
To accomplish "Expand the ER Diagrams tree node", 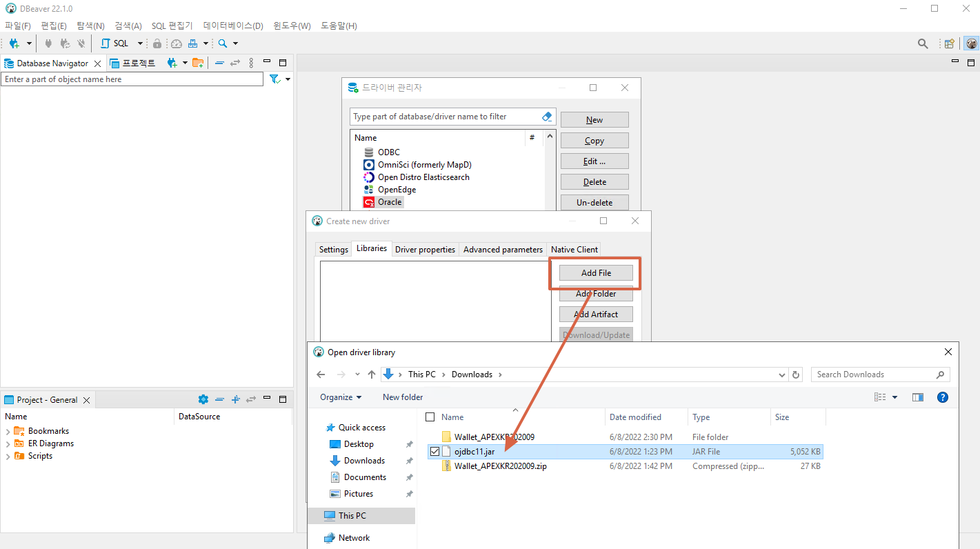I will click(x=8, y=443).
